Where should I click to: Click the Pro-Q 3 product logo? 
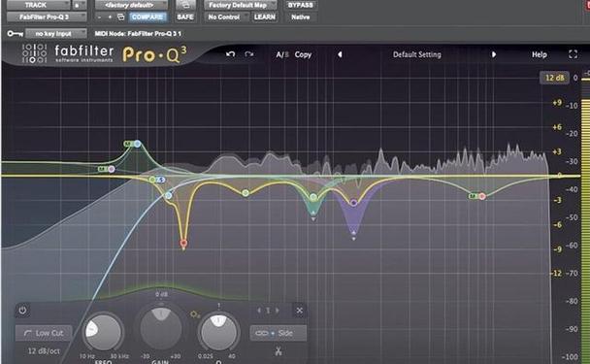pyautogui.click(x=154, y=55)
